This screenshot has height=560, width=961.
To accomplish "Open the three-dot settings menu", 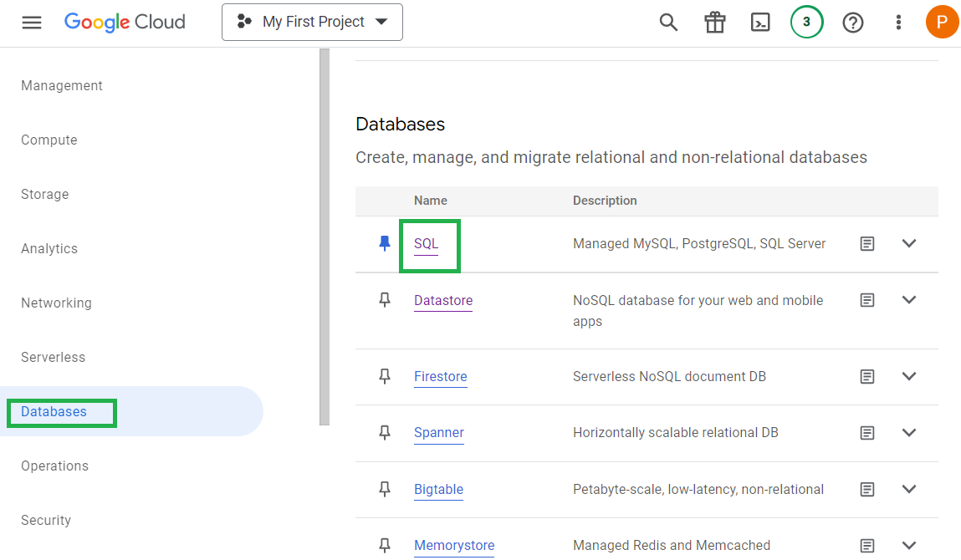I will pyautogui.click(x=898, y=23).
